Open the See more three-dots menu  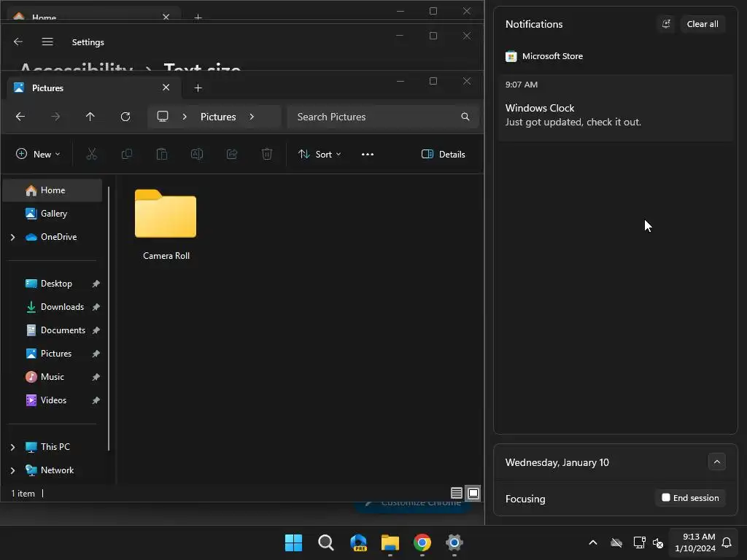pos(368,155)
